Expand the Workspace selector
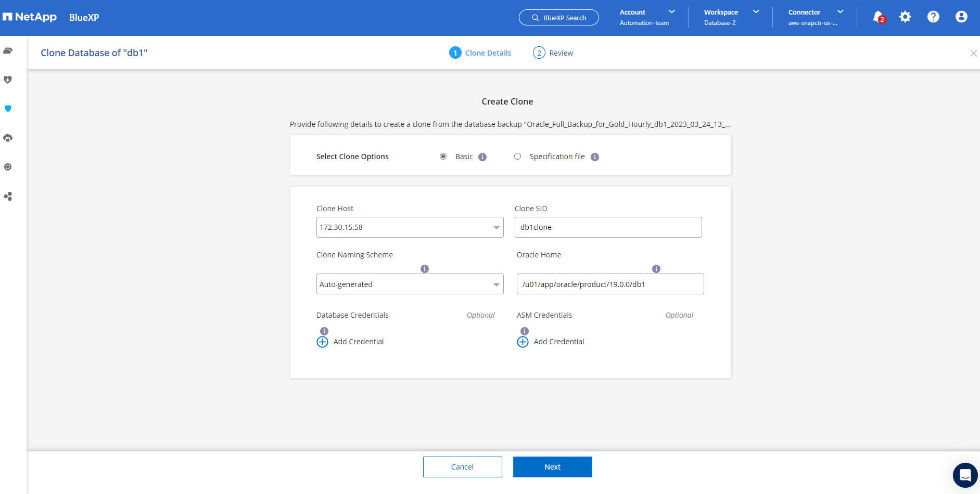The image size is (980, 494). (x=731, y=17)
